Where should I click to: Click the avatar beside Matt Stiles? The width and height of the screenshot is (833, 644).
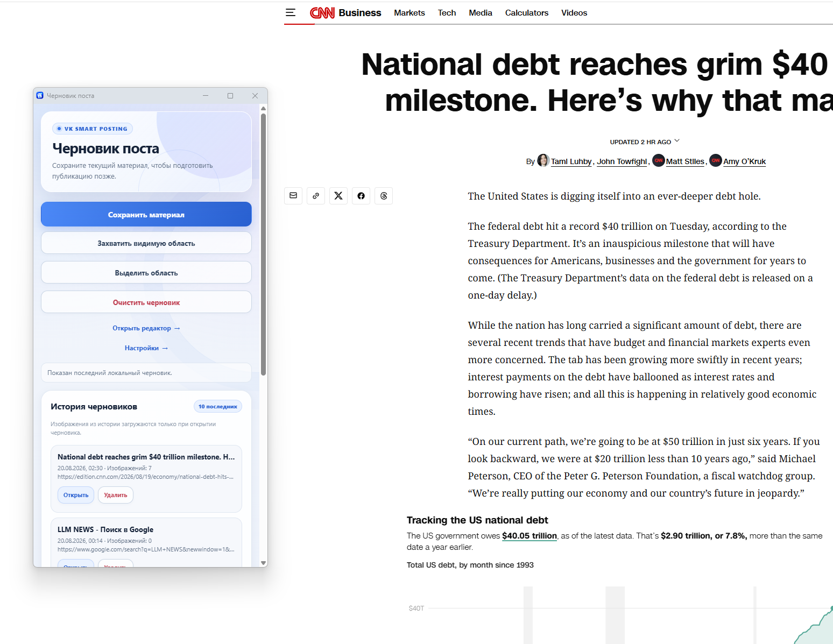pyautogui.click(x=659, y=160)
